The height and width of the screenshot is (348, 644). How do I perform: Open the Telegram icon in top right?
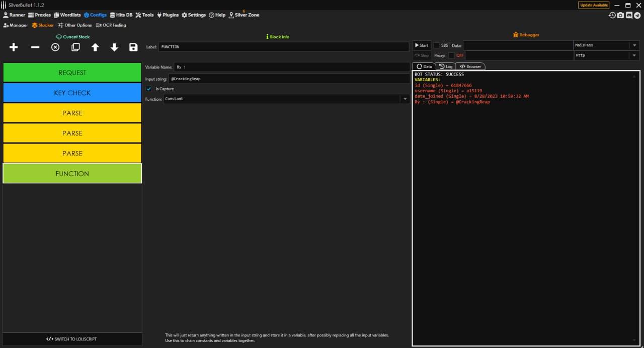point(637,16)
